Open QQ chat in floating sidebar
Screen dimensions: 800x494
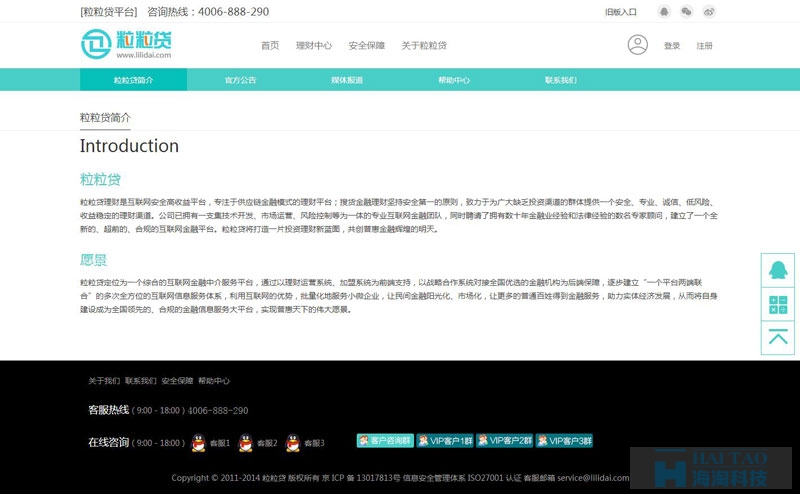[778, 270]
